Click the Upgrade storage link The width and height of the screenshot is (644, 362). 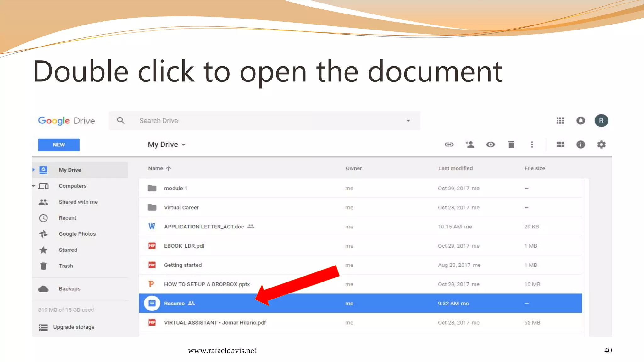click(74, 327)
